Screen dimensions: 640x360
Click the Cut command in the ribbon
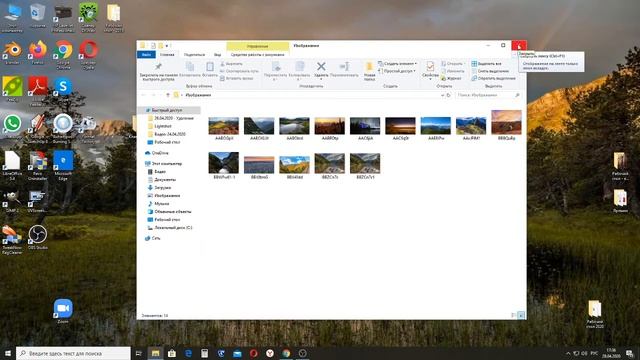point(231,64)
